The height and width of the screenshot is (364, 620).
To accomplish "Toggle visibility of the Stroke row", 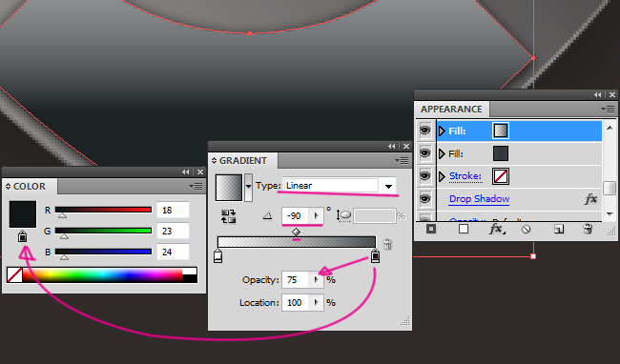I will 425,176.
